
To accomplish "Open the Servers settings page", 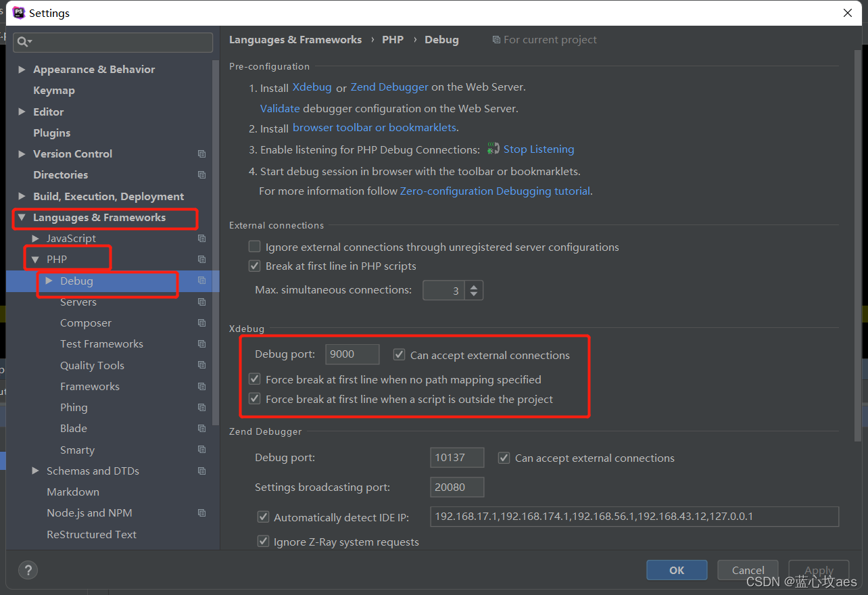I will click(x=78, y=302).
